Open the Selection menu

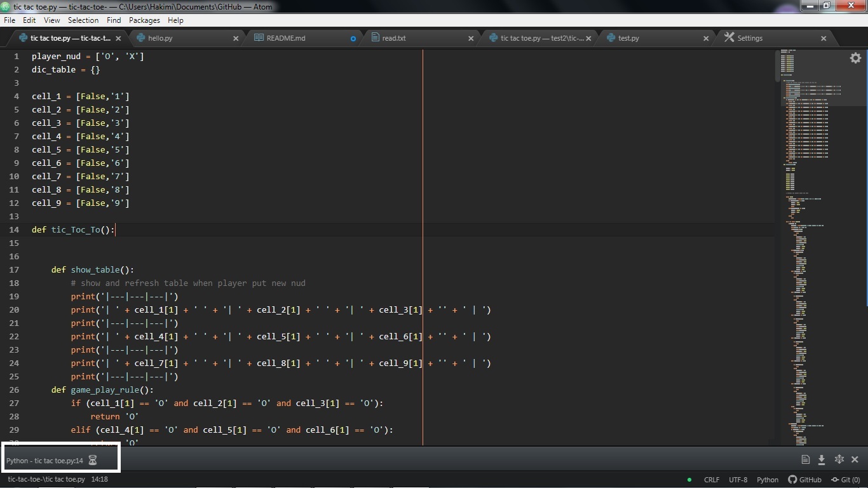(83, 20)
